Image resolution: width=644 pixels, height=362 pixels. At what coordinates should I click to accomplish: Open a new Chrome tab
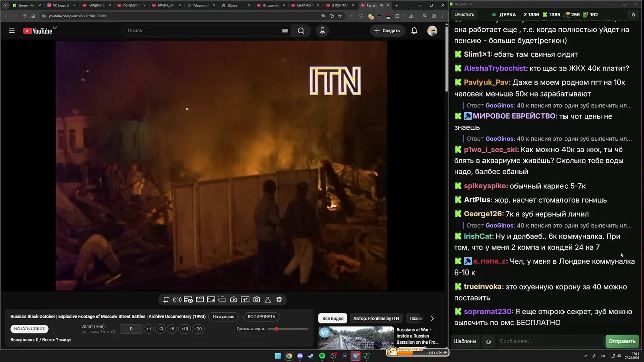[397, 5]
